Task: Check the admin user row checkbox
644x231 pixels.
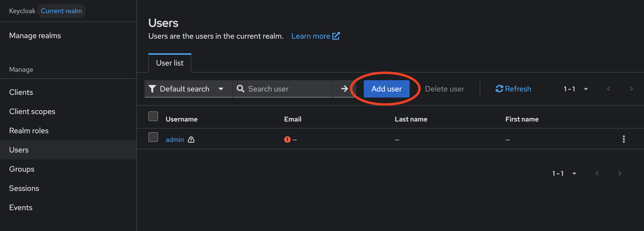Action: [153, 137]
